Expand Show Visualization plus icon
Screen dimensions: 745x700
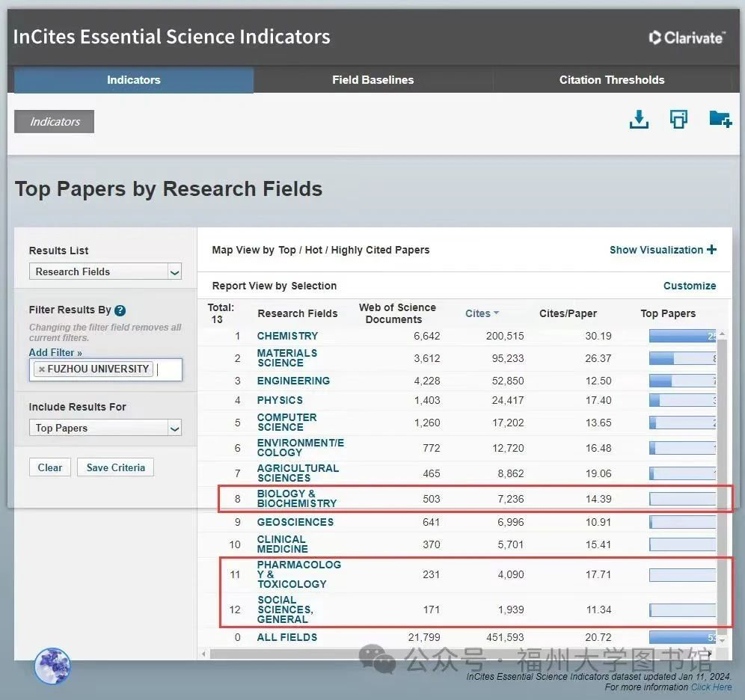tap(711, 250)
